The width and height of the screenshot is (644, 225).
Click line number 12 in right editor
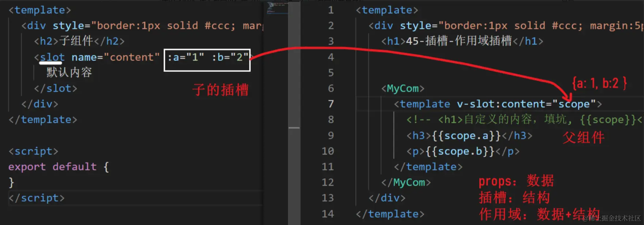point(328,182)
